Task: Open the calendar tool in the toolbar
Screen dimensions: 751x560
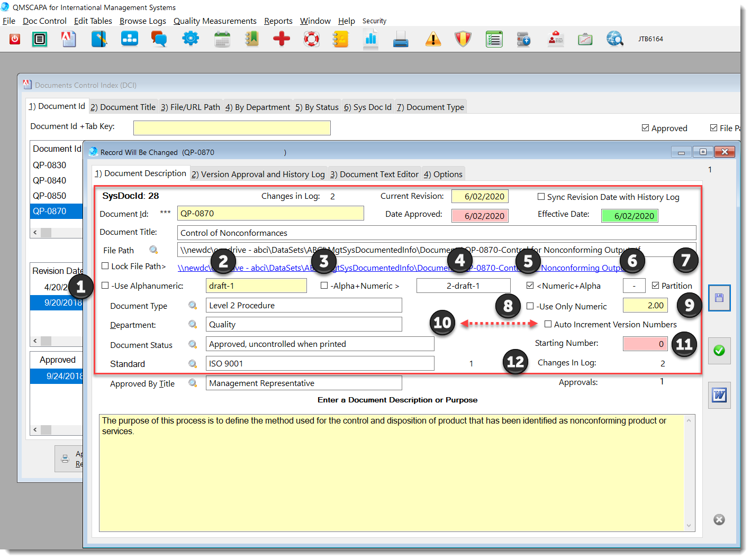Action: point(222,39)
